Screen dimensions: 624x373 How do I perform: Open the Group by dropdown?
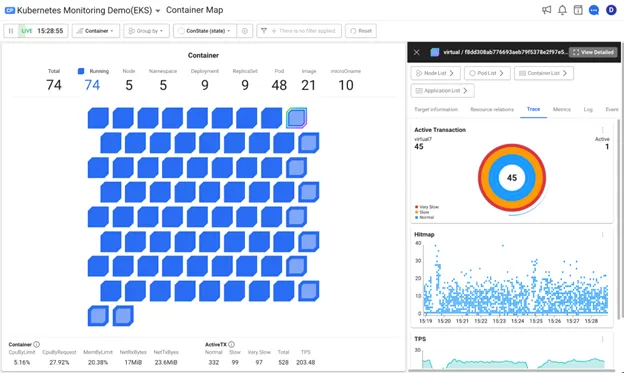pos(146,31)
